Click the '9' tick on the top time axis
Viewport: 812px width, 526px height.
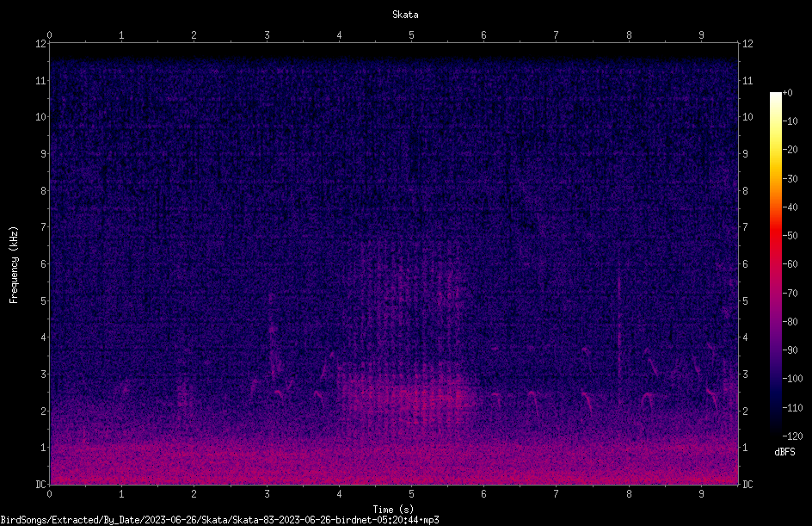point(701,34)
